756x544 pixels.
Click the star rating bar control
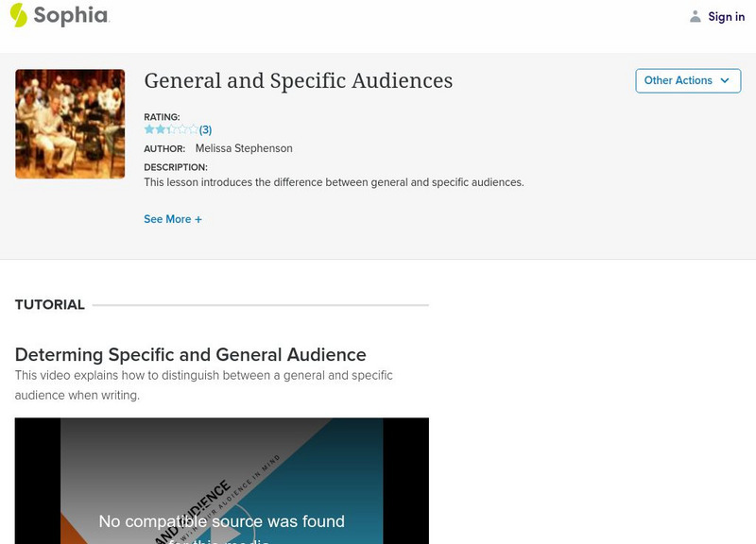(x=170, y=127)
